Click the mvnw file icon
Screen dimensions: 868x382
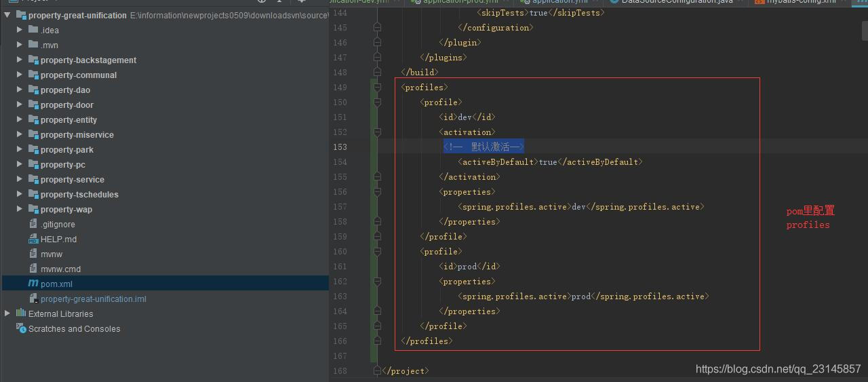33,254
